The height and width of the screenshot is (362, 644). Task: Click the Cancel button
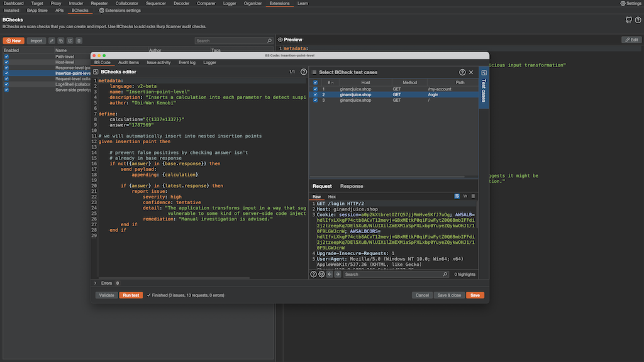422,295
